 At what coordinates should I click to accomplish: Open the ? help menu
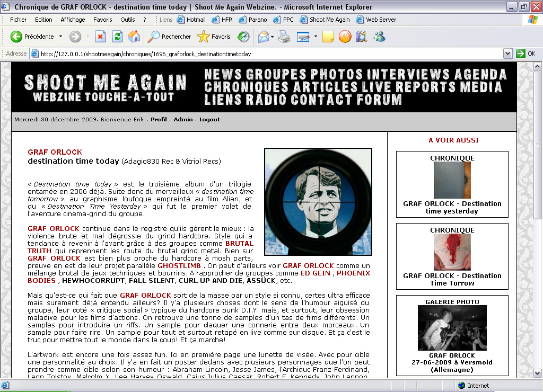click(x=144, y=20)
